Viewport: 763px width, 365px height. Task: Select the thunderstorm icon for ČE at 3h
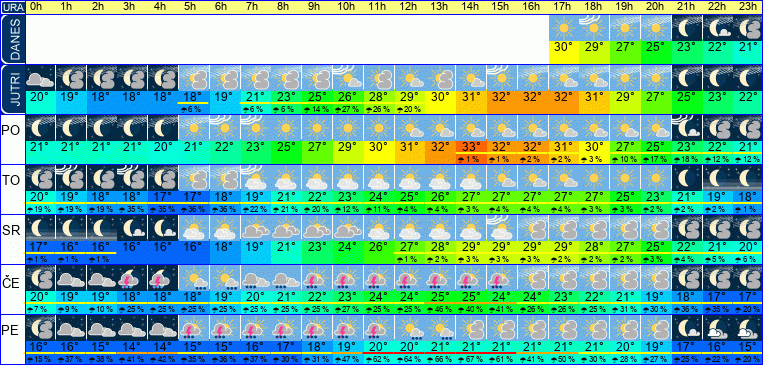point(132,278)
